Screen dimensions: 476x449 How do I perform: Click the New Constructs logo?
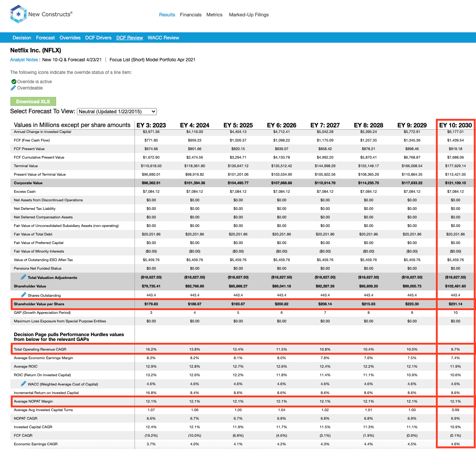pos(41,14)
